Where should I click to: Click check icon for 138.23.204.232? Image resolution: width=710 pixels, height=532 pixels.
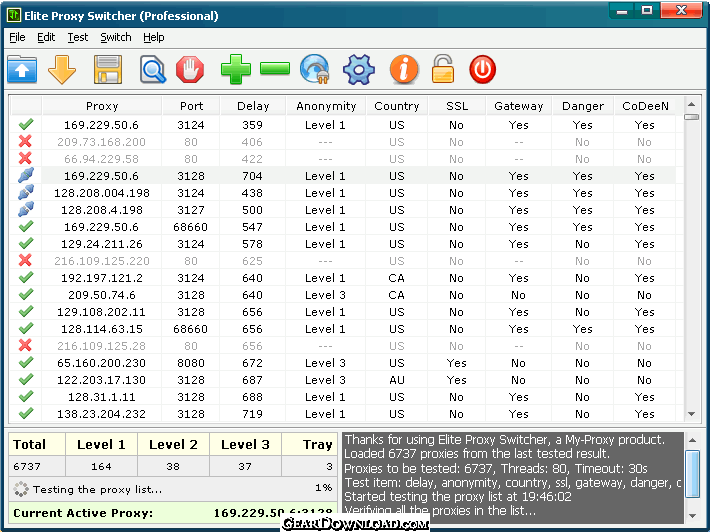tap(26, 413)
